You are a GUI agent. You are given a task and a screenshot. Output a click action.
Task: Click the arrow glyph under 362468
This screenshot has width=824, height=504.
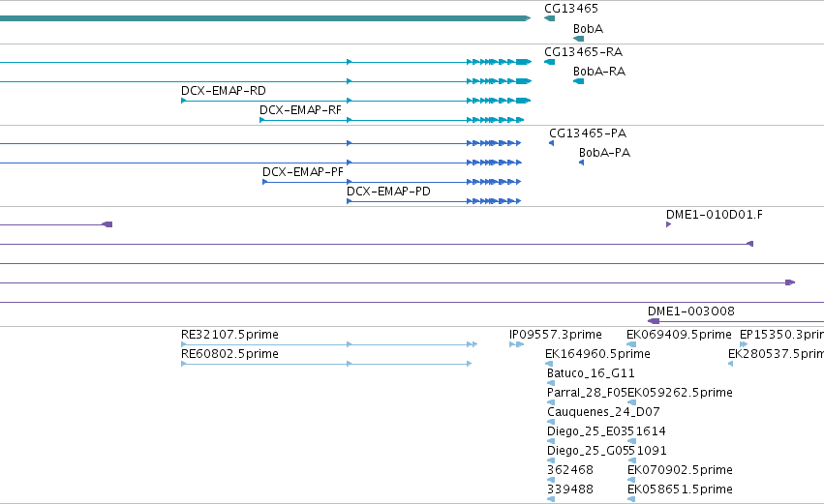(x=551, y=480)
